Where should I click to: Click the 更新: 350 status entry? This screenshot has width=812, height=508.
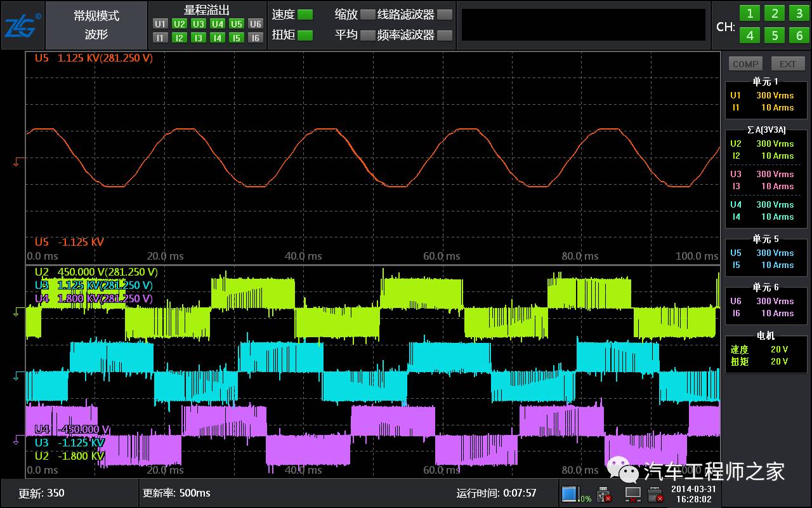point(41,493)
